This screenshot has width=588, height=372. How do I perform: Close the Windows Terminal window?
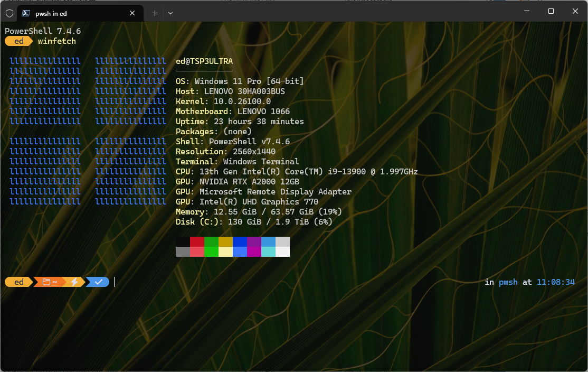click(575, 11)
